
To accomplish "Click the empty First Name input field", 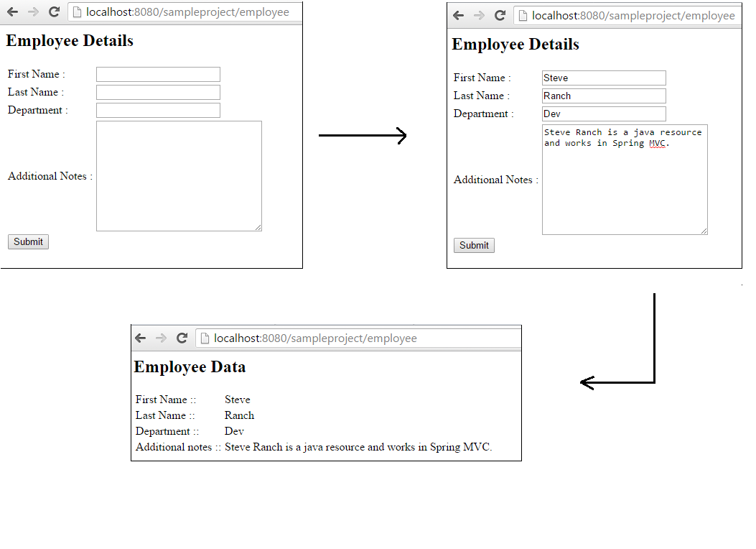I will coord(157,74).
